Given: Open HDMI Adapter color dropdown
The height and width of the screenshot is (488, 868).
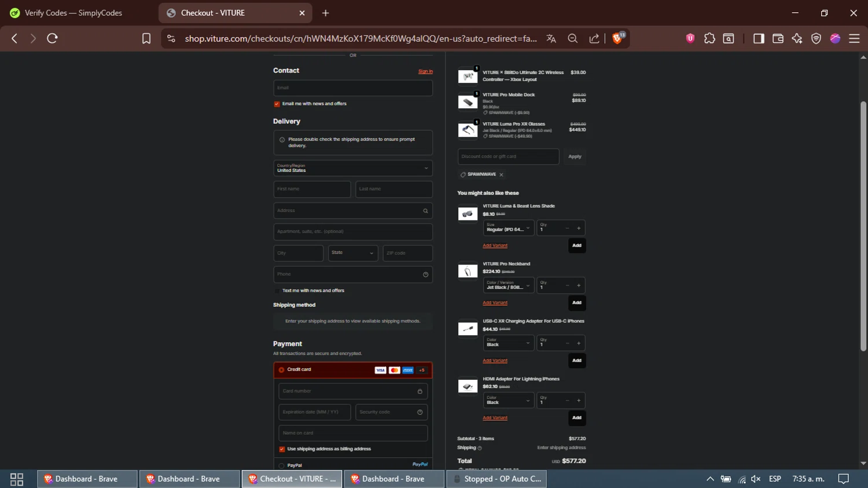Looking at the screenshot, I should (509, 400).
